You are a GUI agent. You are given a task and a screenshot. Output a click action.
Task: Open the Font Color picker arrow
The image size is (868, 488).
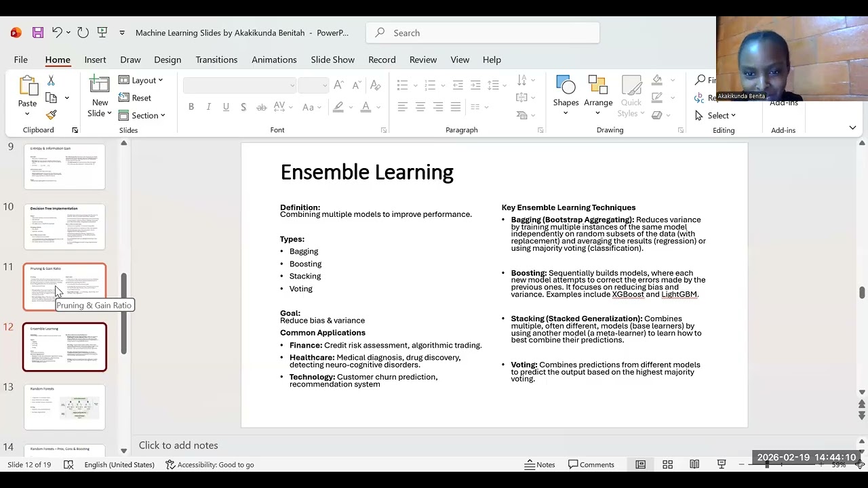point(378,106)
